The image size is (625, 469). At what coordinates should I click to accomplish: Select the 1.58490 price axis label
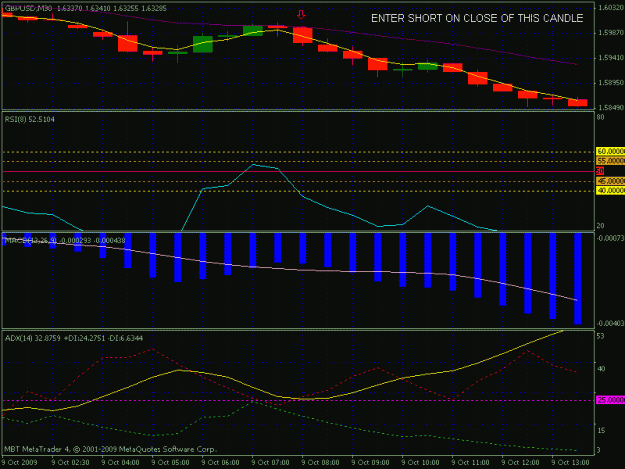[x=611, y=108]
